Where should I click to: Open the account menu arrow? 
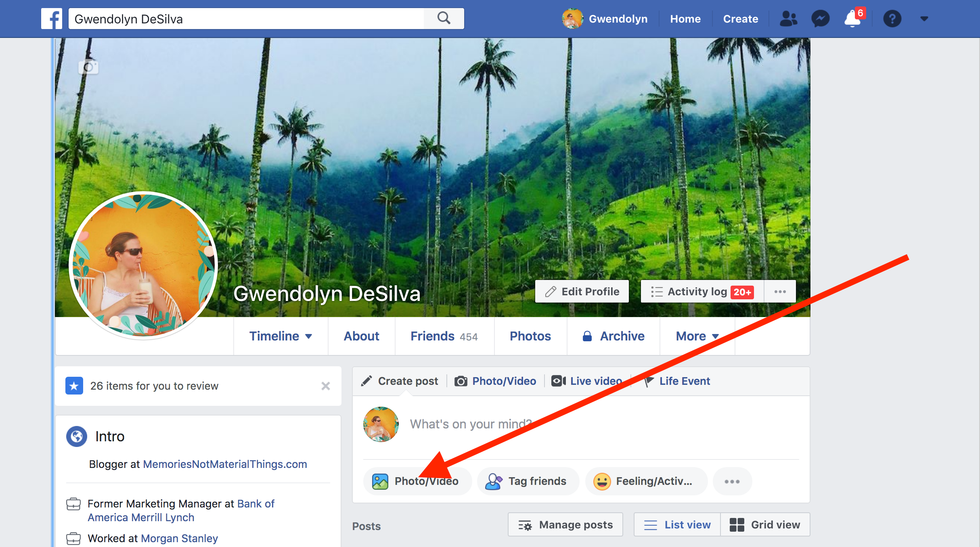923,18
